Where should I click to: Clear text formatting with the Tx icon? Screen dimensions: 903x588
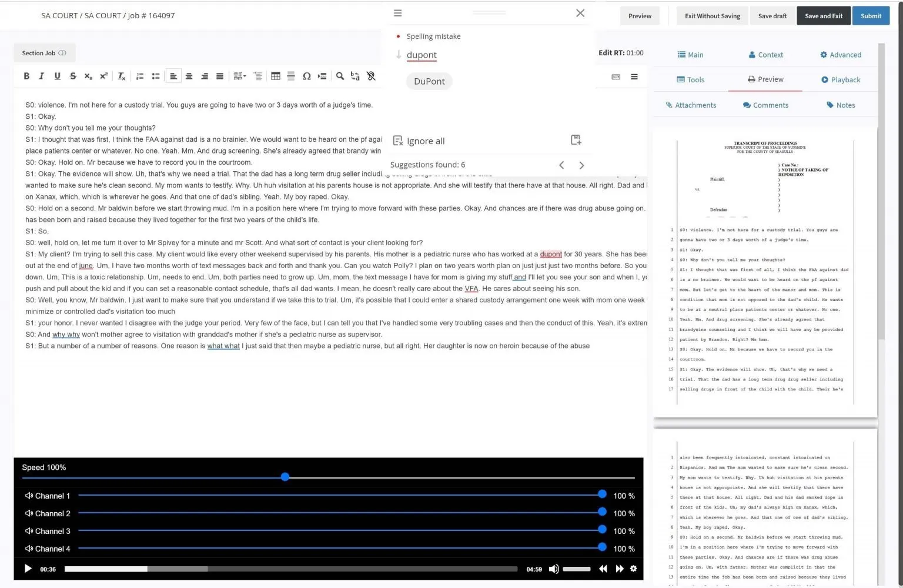point(121,76)
